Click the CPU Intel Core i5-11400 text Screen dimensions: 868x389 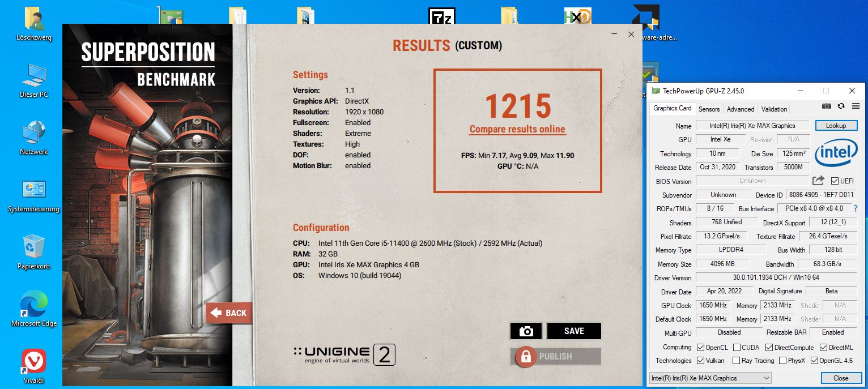[430, 243]
